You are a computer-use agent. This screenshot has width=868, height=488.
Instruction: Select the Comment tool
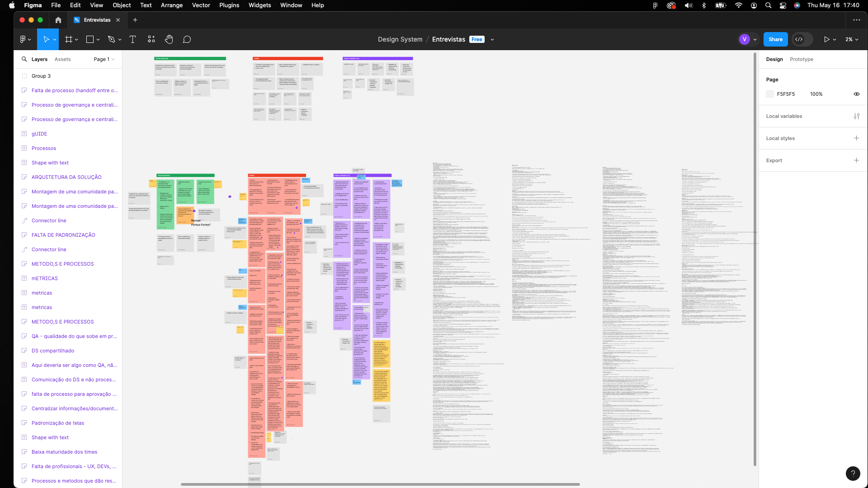pyautogui.click(x=187, y=40)
